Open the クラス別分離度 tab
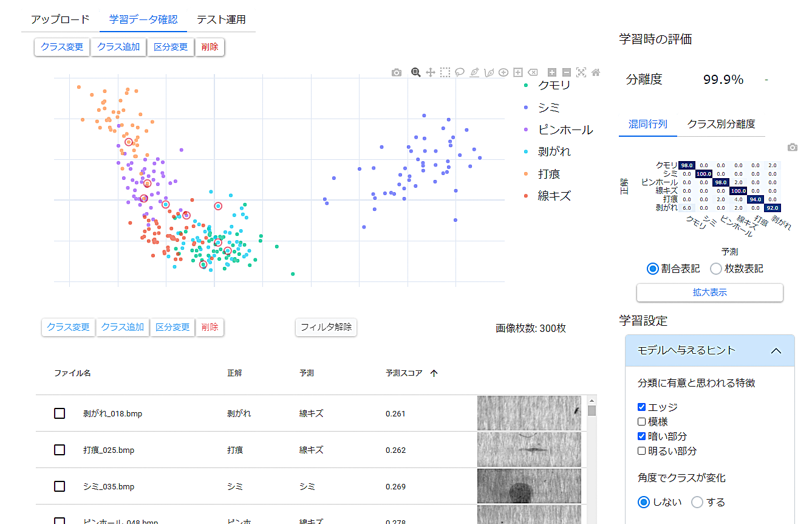Screen dimensions: 812x524 pos(721,124)
